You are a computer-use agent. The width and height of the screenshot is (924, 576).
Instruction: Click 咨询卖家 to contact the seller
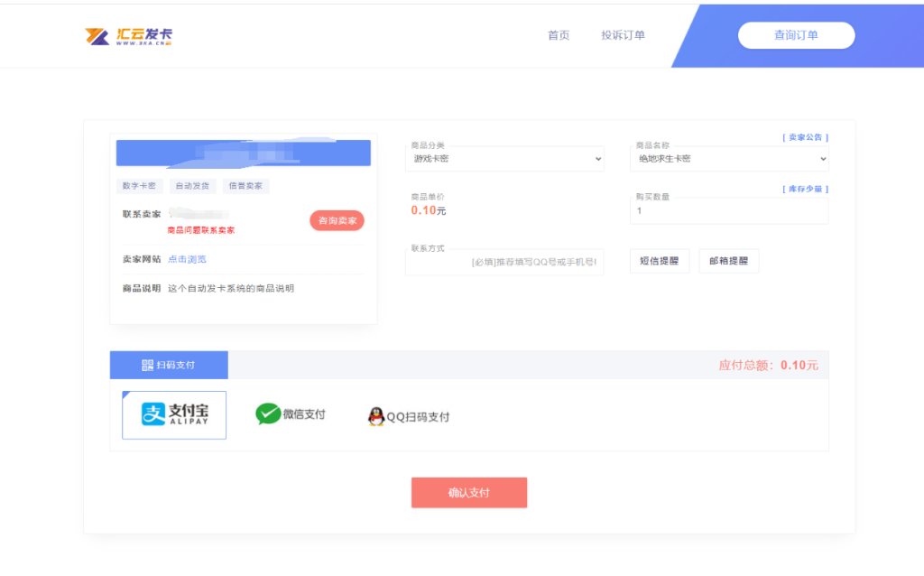336,219
